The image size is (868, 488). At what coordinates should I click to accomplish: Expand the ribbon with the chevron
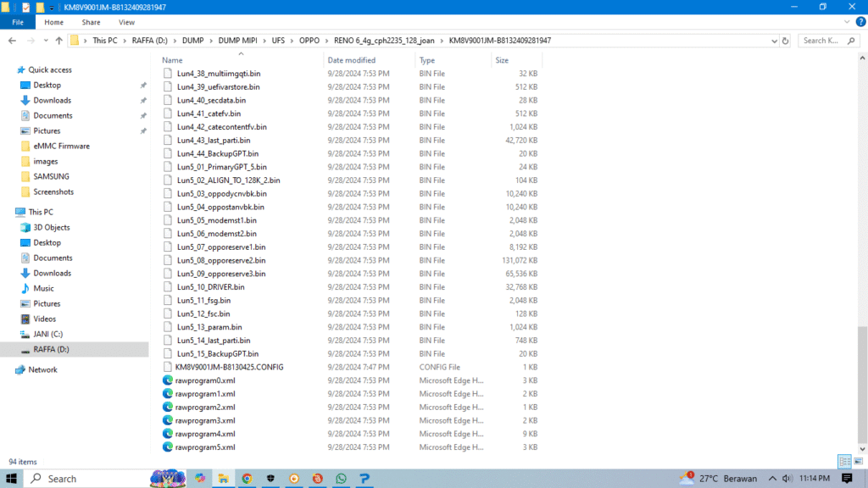(847, 22)
